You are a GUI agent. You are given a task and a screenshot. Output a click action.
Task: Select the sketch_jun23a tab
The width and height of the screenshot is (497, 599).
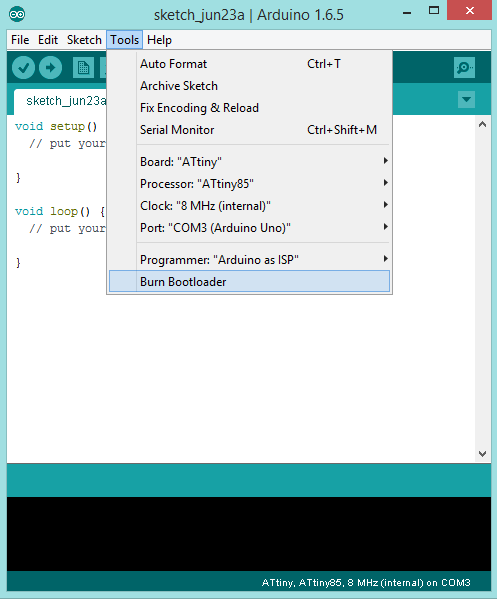(60, 101)
